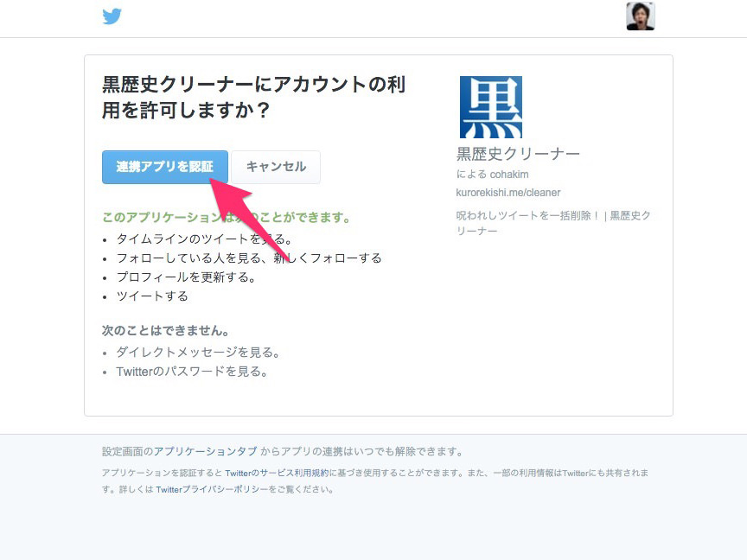Open Twitterのサービス利用規約 link
The image size is (747, 560).
[x=277, y=473]
